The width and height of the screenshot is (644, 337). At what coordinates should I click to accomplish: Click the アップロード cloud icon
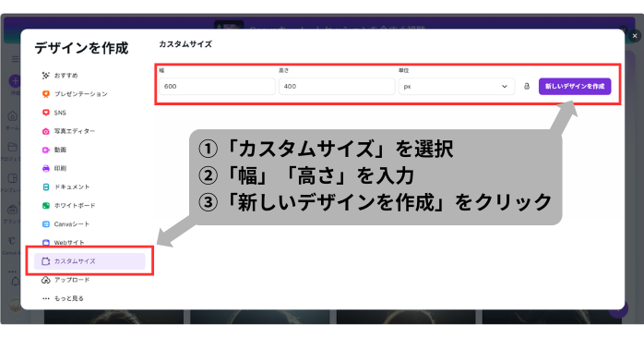click(45, 280)
